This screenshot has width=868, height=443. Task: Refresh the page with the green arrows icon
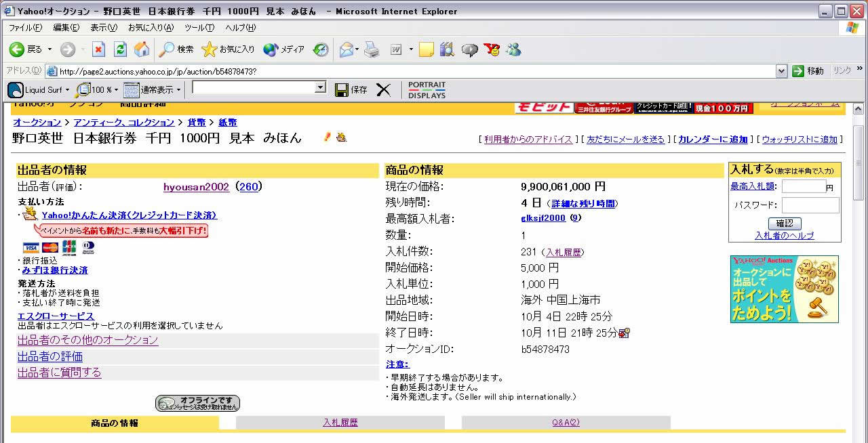pyautogui.click(x=120, y=49)
